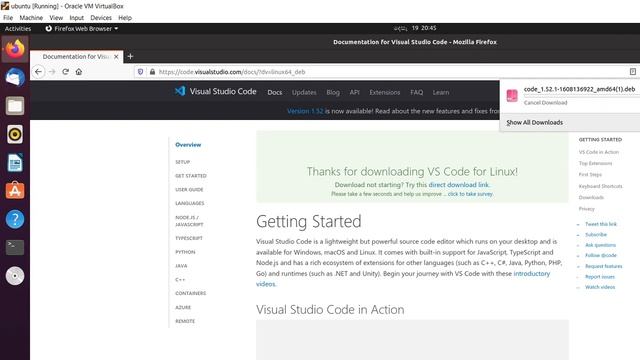Image resolution: width=640 pixels, height=360 pixels.
Task: Open Docs in site navigation
Action: 275,92
